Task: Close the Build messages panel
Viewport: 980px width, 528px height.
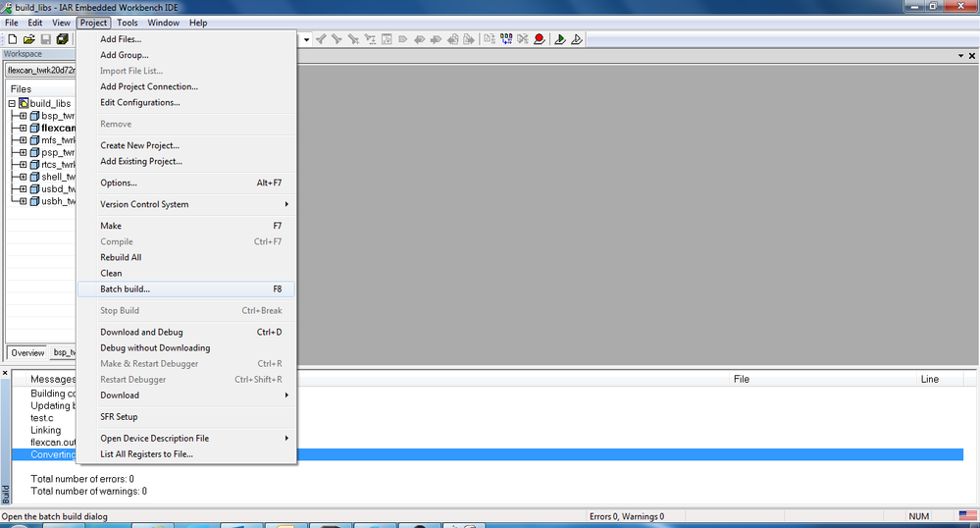Action: (5, 373)
